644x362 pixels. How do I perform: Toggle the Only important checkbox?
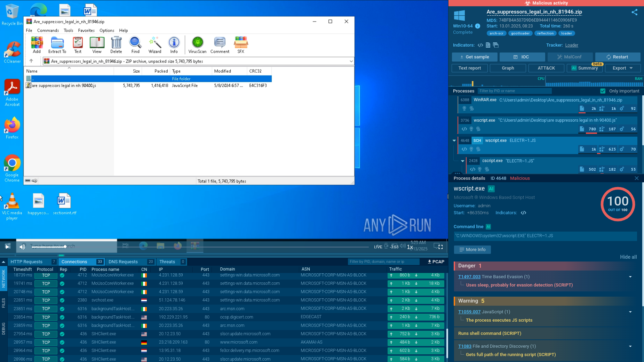[603, 91]
